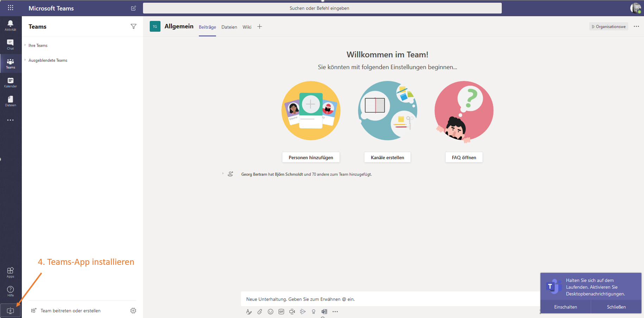Click Team beitreten oder erstellen
This screenshot has width=644, height=318.
(x=70, y=311)
